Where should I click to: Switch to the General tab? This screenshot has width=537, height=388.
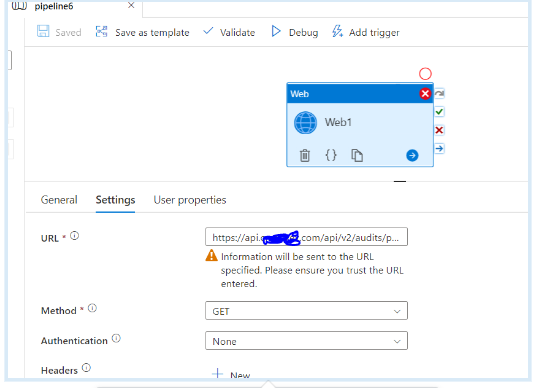tap(59, 200)
